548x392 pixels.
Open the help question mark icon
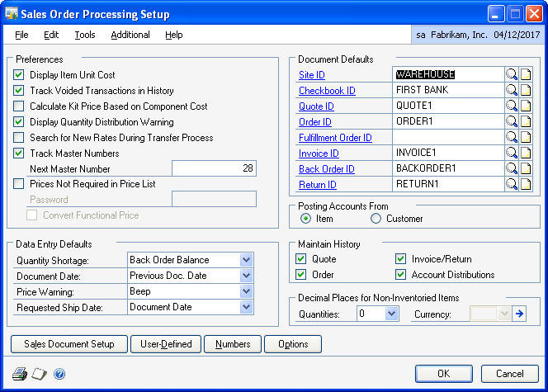59,374
